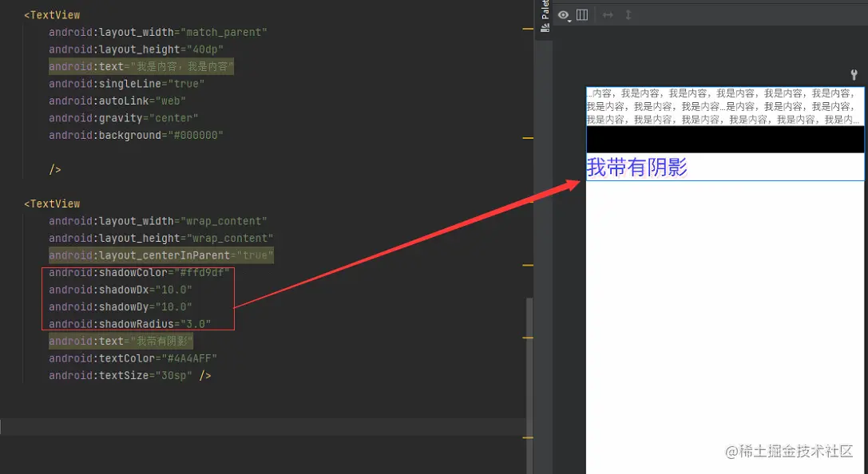Click the horizontal double-arrow toolbar icon

click(x=608, y=15)
